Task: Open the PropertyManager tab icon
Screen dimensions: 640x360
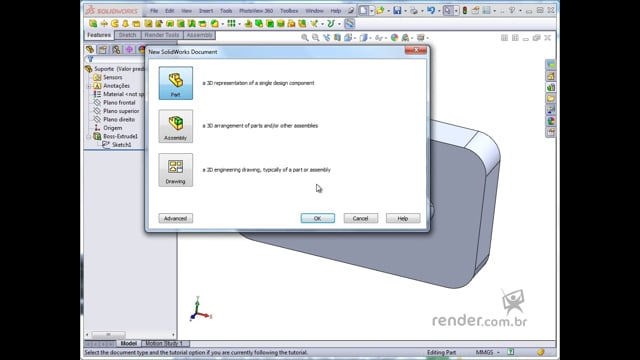Action: [x=103, y=50]
